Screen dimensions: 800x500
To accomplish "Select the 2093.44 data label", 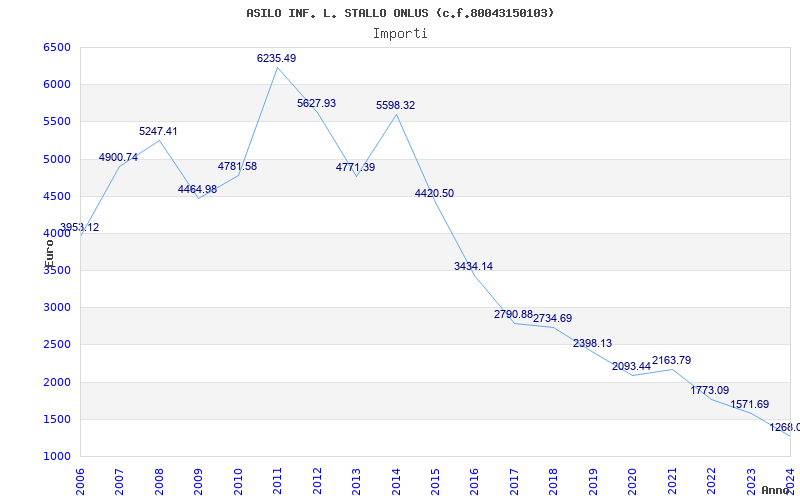I will click(632, 366).
